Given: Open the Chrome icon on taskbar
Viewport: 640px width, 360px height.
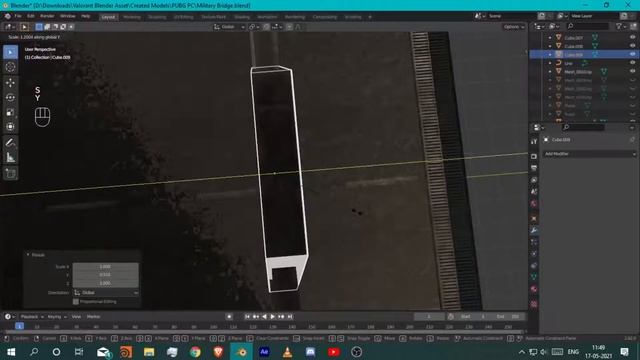Looking at the screenshot, I should (x=196, y=352).
